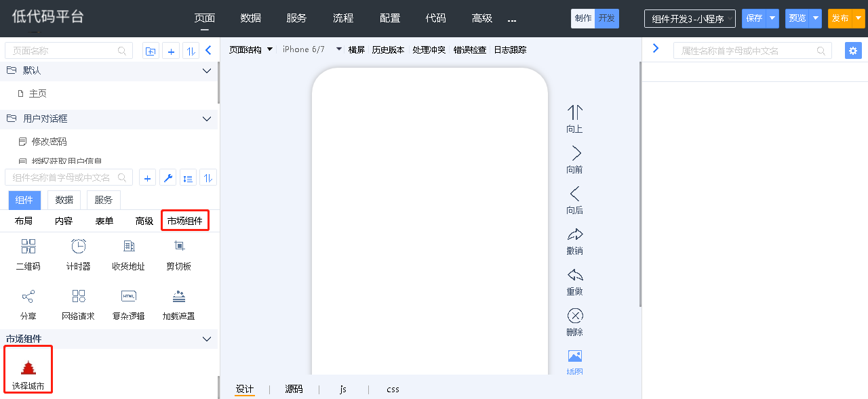The height and width of the screenshot is (399, 868).
Task: Click the property name search field
Action: click(746, 51)
